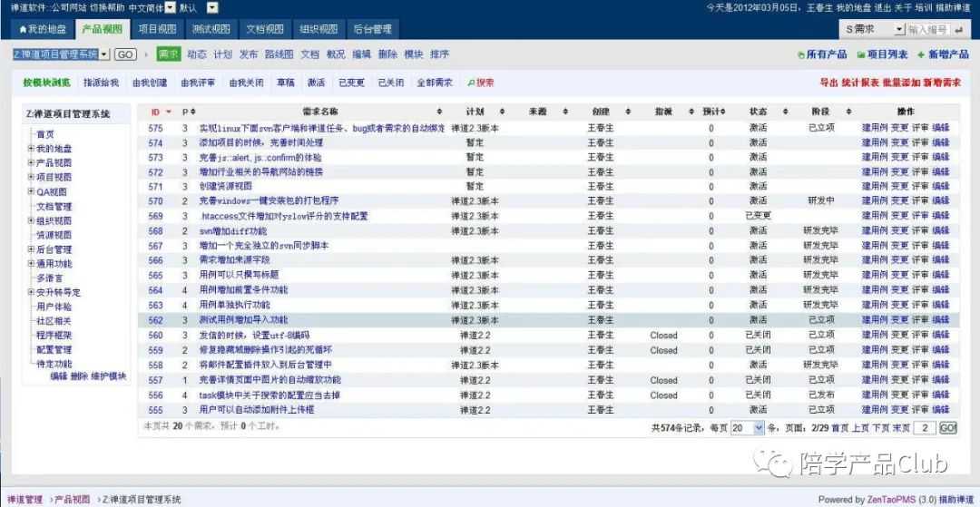Expand 后台管理 node in module tree
The image size is (980, 507).
31,249
